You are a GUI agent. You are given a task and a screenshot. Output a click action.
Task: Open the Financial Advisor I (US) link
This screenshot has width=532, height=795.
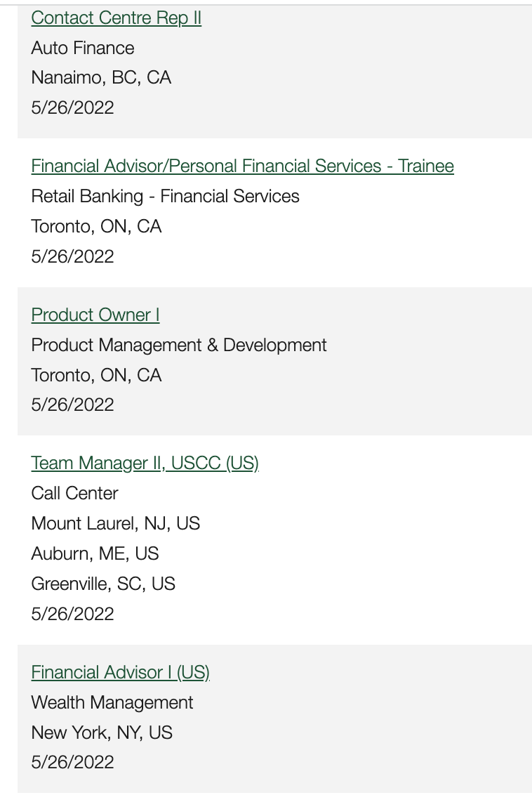(x=120, y=673)
